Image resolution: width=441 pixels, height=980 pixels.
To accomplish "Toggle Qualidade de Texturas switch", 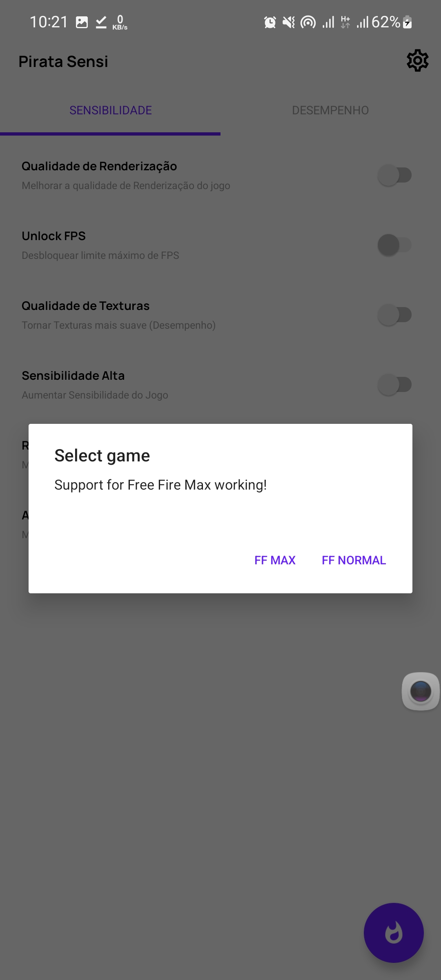I will [x=394, y=315].
